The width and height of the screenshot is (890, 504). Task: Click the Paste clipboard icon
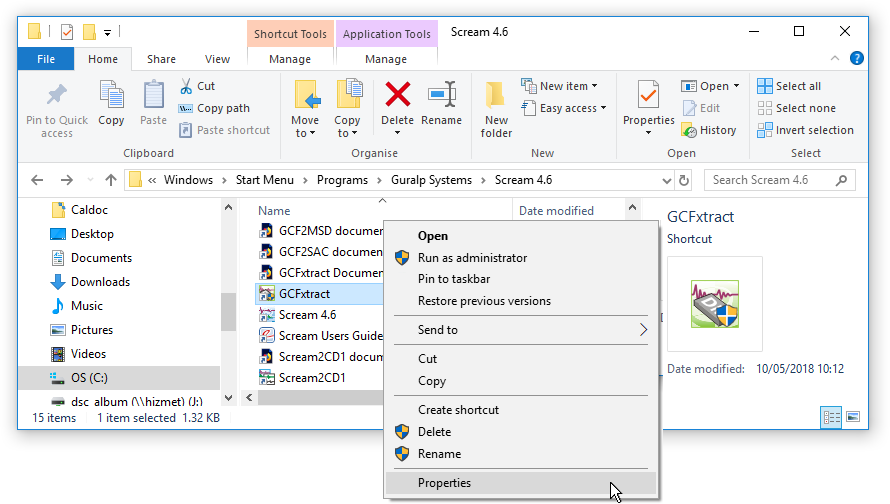pyautogui.click(x=153, y=94)
